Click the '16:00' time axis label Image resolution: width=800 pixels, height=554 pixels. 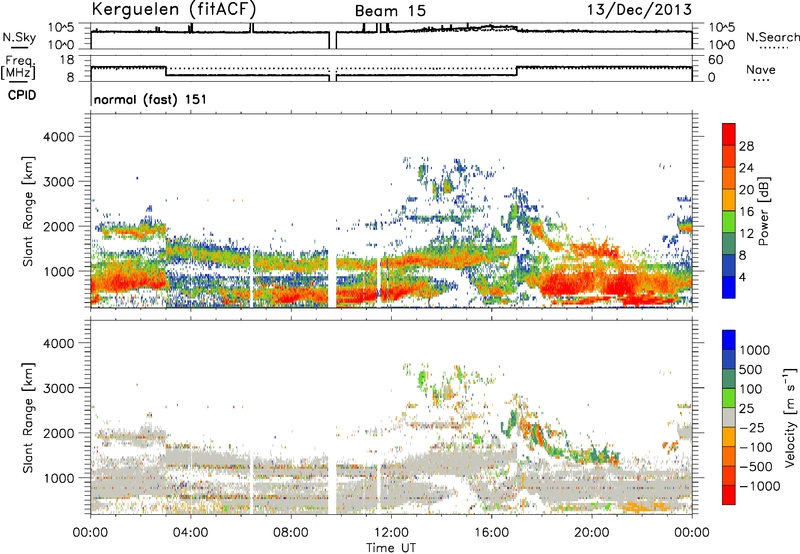pos(491,533)
